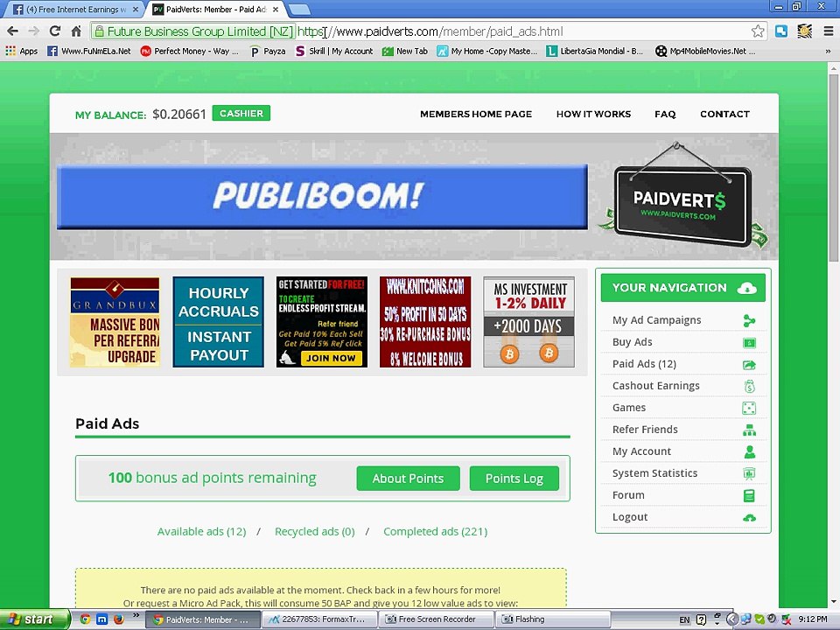Viewport: 840px width, 630px height.
Task: Open the Payza bookmark
Action: (x=268, y=51)
